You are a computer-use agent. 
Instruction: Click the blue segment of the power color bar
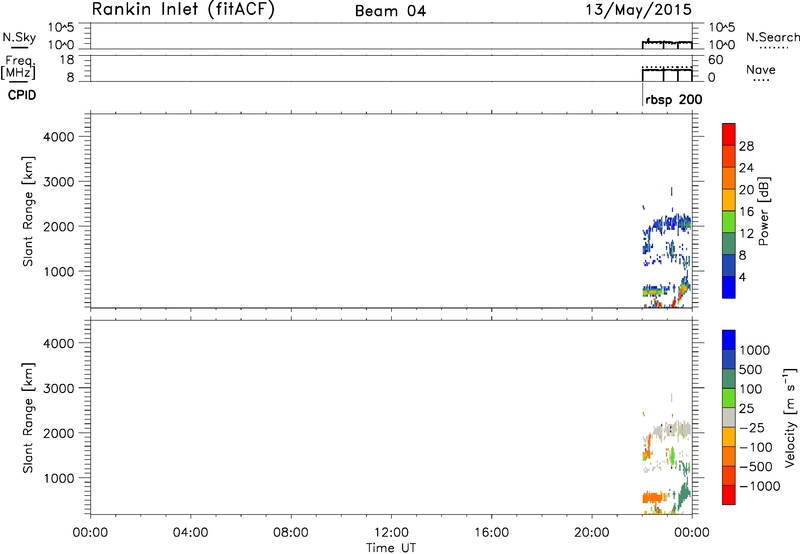coord(729,287)
